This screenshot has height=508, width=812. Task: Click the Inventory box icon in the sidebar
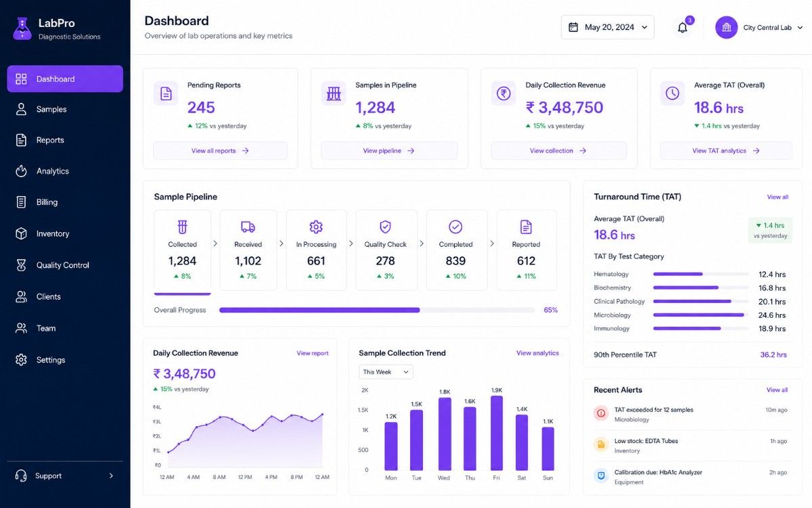[x=21, y=233]
